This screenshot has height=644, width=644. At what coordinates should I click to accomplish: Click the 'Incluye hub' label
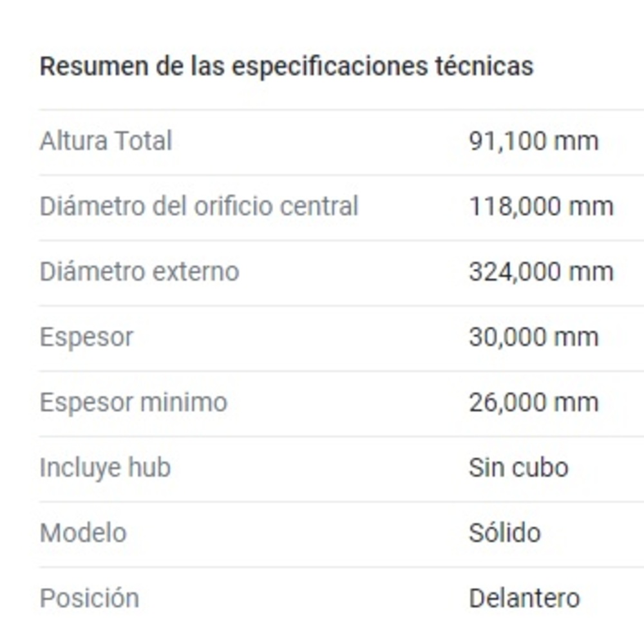105,468
